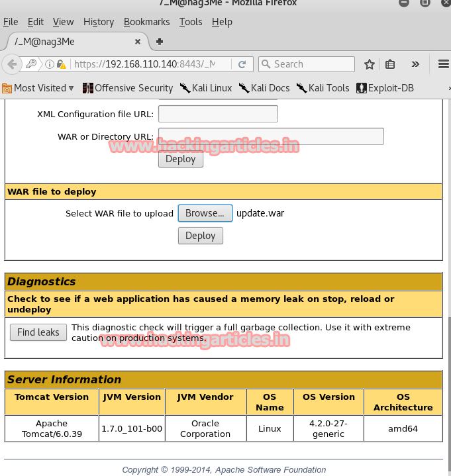Go back using the back arrow
Viewport: 451px width, 476px height.
point(12,64)
